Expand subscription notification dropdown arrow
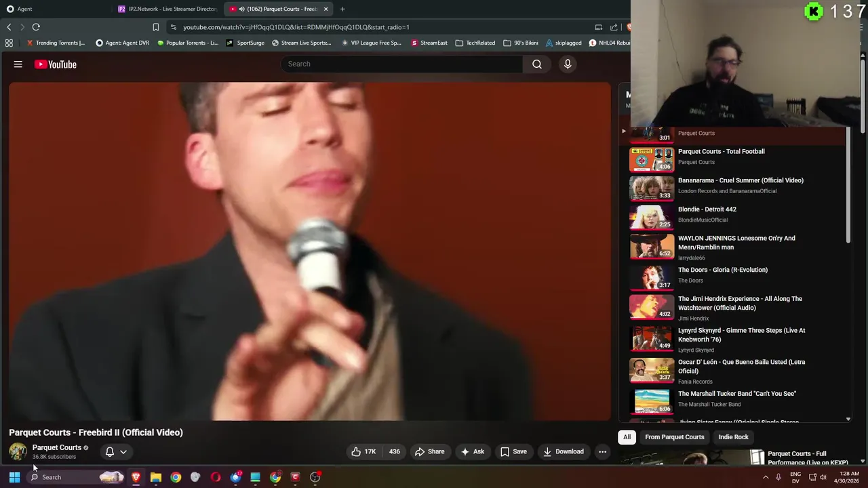The height and width of the screenshot is (488, 868). pyautogui.click(x=123, y=451)
